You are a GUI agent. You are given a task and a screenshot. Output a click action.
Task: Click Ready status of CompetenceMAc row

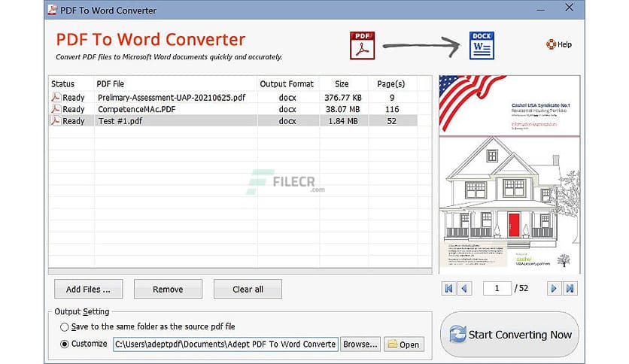[74, 109]
